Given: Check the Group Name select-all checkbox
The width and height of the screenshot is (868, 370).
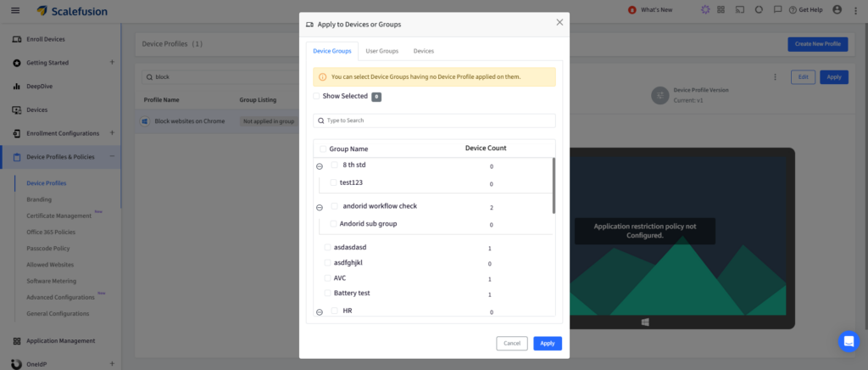Looking at the screenshot, I should pyautogui.click(x=323, y=149).
